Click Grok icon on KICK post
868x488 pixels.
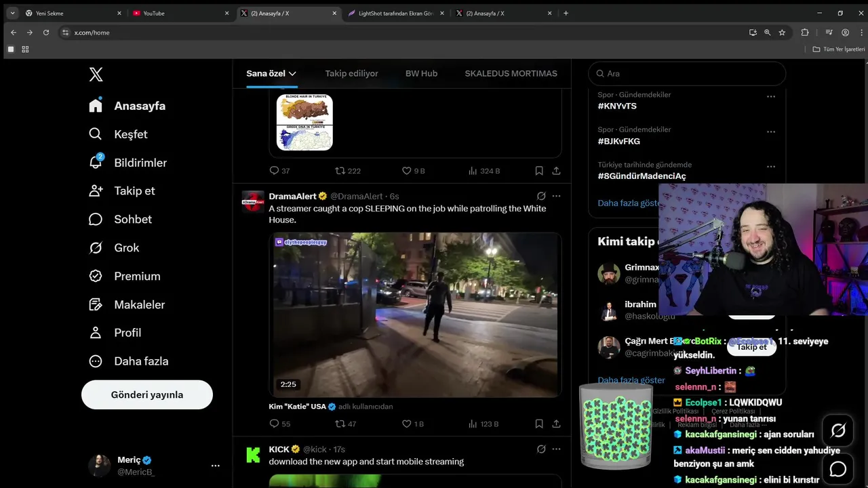pyautogui.click(x=541, y=449)
